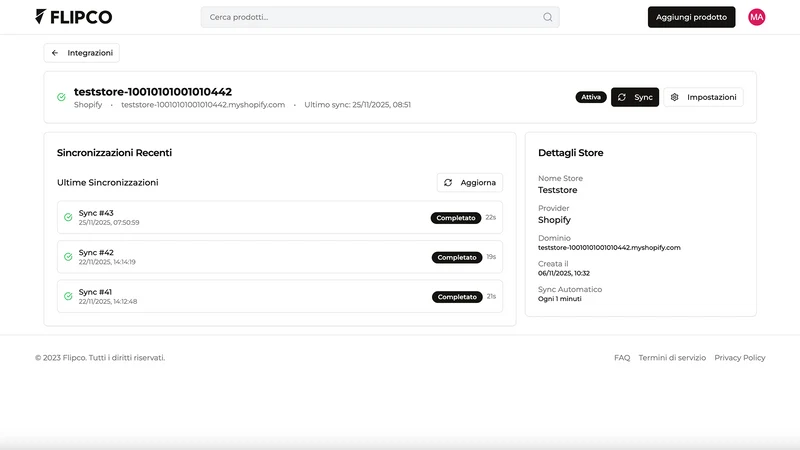Click the green check icon of Sync #42

tap(68, 257)
